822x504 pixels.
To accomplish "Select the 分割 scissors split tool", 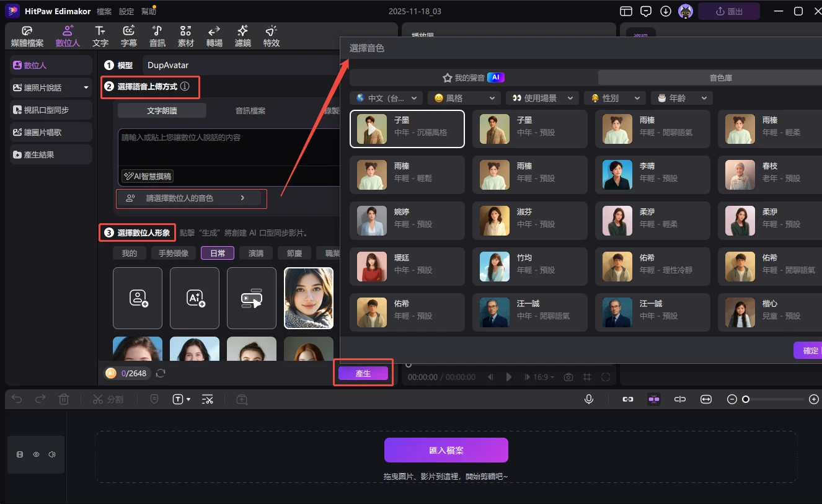I will (x=108, y=399).
